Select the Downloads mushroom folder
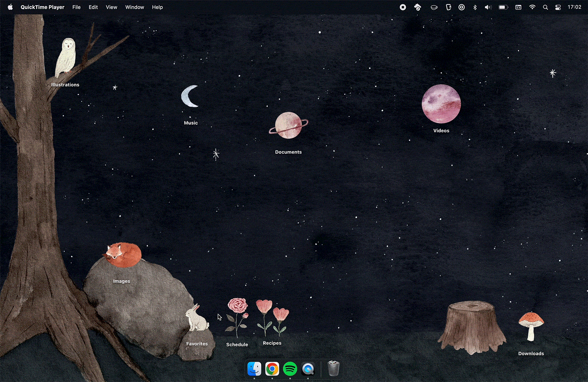This screenshot has height=382, width=588. click(x=531, y=327)
